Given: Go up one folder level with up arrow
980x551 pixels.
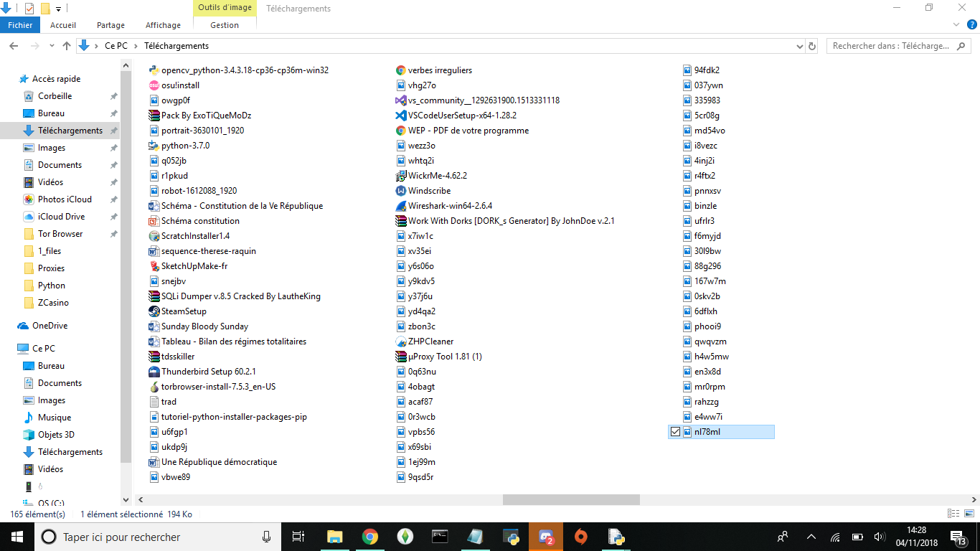Looking at the screenshot, I should coord(67,46).
